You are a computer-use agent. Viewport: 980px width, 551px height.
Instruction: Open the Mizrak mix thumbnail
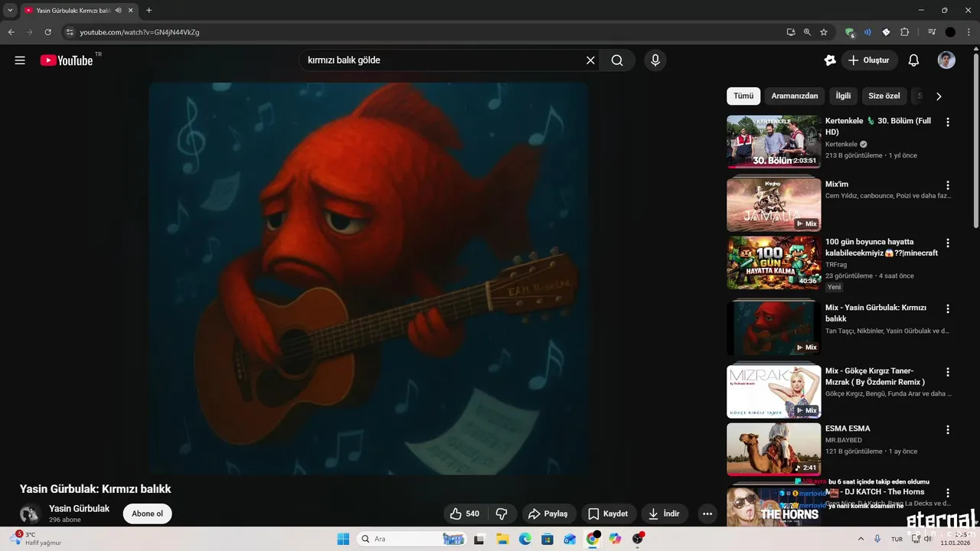[x=773, y=392]
